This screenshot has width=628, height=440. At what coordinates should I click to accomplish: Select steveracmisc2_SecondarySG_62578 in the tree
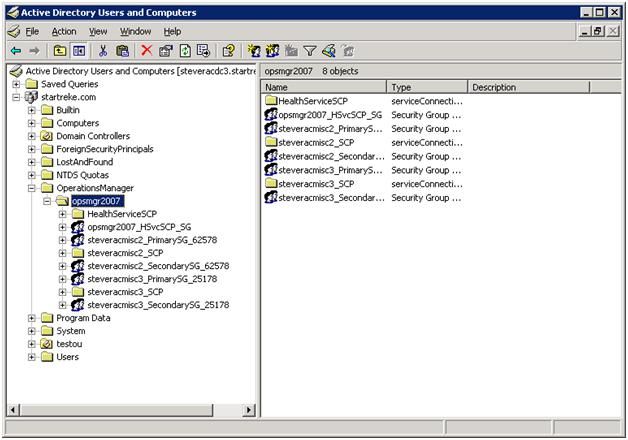(x=158, y=266)
